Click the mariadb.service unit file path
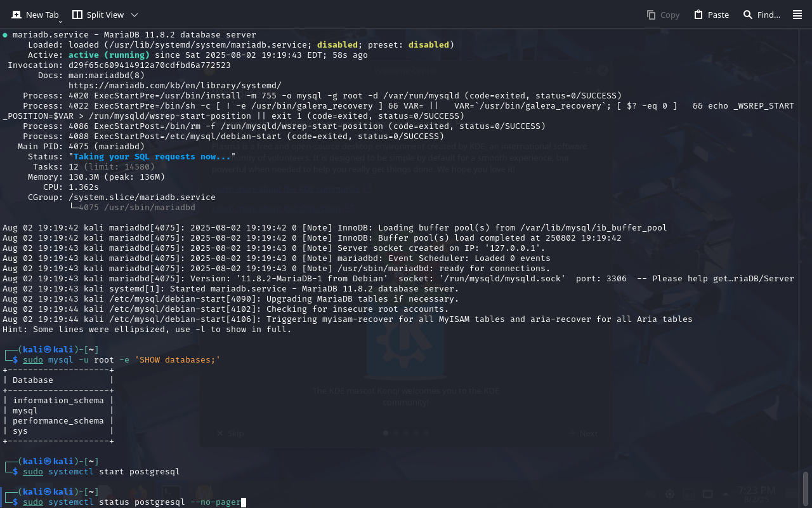812x508 pixels. (x=207, y=44)
